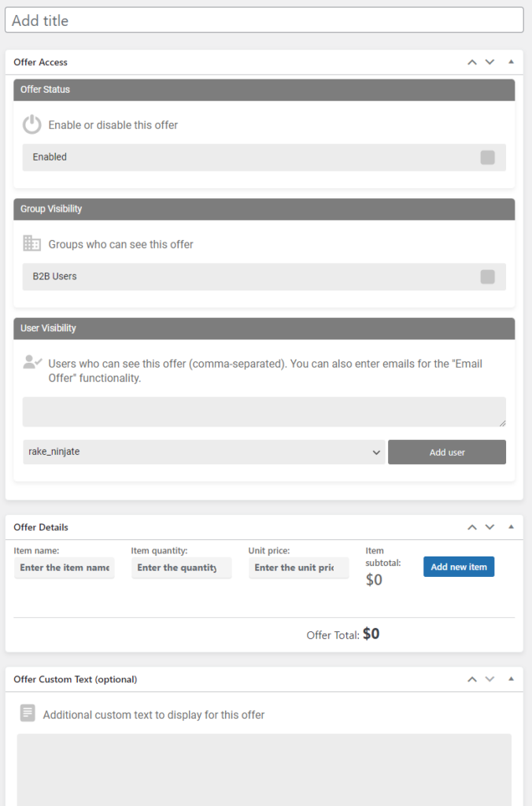Screen dimensions: 532x806
Task: Move Offer Access panel up
Action: pos(472,62)
